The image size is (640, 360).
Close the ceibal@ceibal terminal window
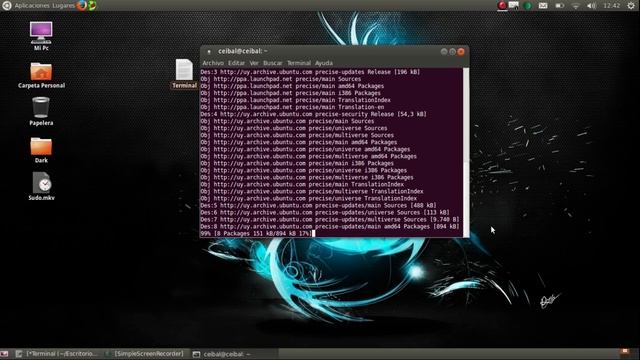[461, 51]
